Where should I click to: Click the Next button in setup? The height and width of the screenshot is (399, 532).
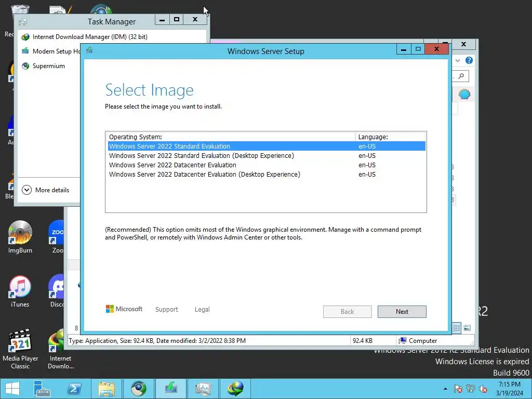coord(402,312)
